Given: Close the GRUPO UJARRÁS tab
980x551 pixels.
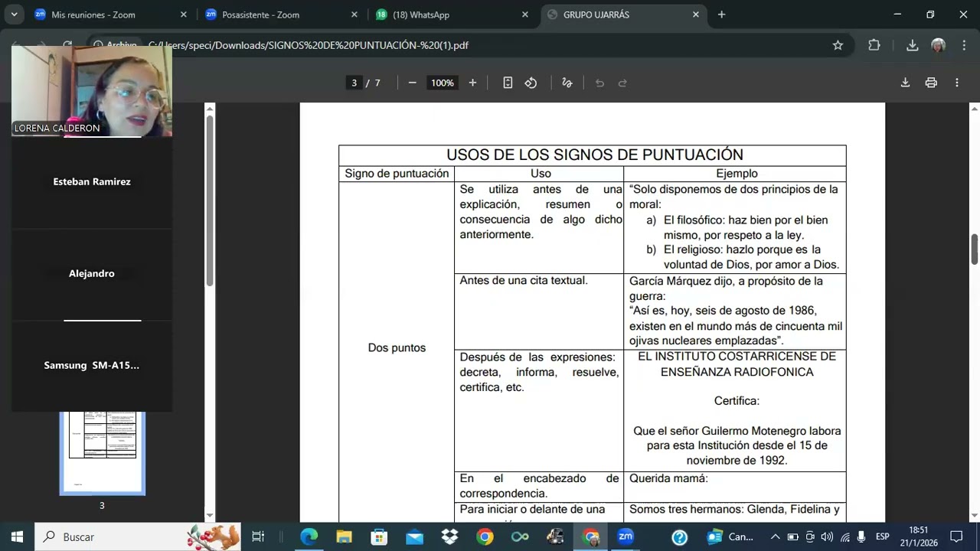Looking at the screenshot, I should (x=695, y=15).
